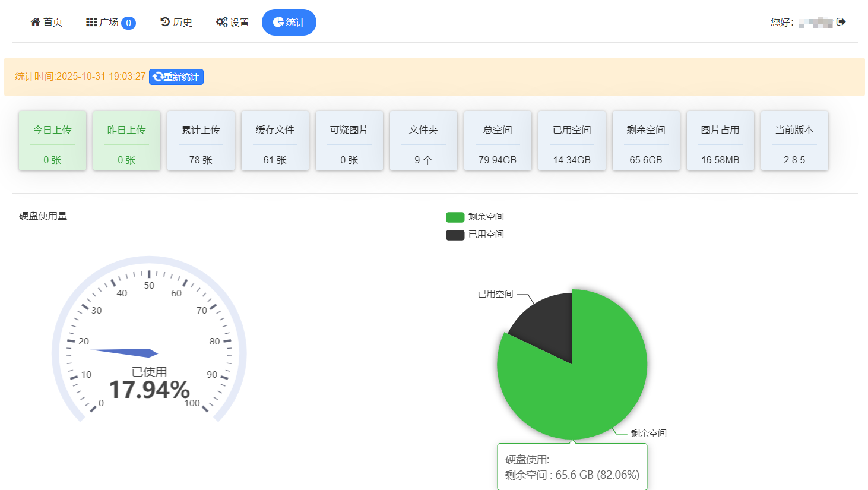Click the 17.94% gauge reading
868x490 pixels.
tap(148, 390)
